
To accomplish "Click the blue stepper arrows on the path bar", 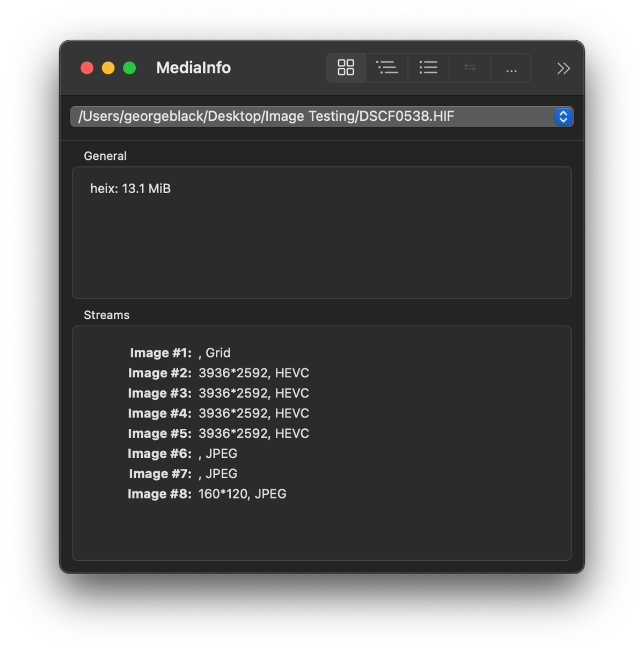I will 562,116.
